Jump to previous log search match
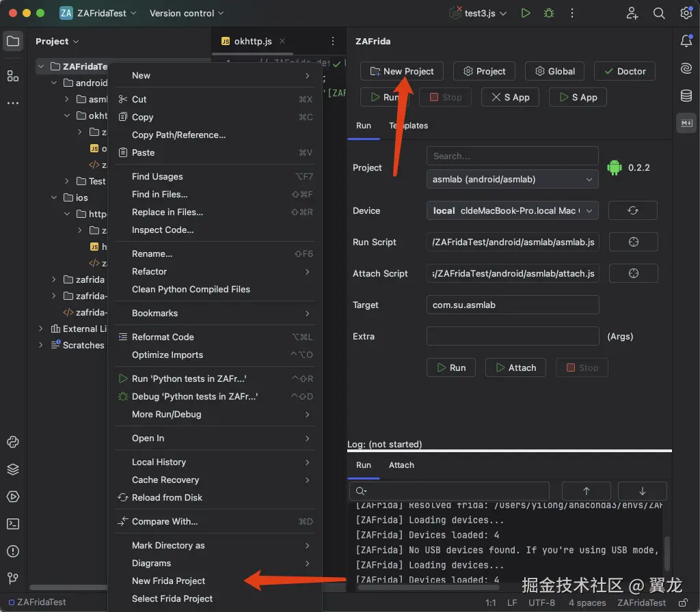The height and width of the screenshot is (612, 700). [x=586, y=490]
